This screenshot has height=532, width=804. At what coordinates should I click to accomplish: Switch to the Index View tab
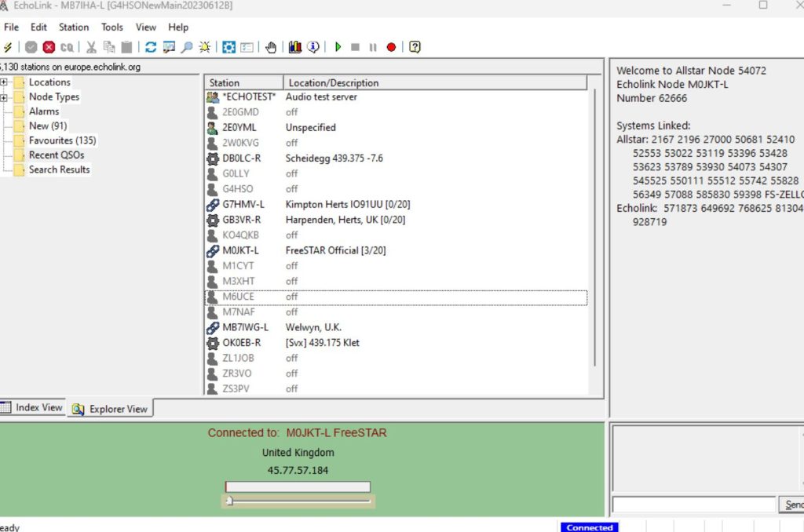[x=31, y=407]
